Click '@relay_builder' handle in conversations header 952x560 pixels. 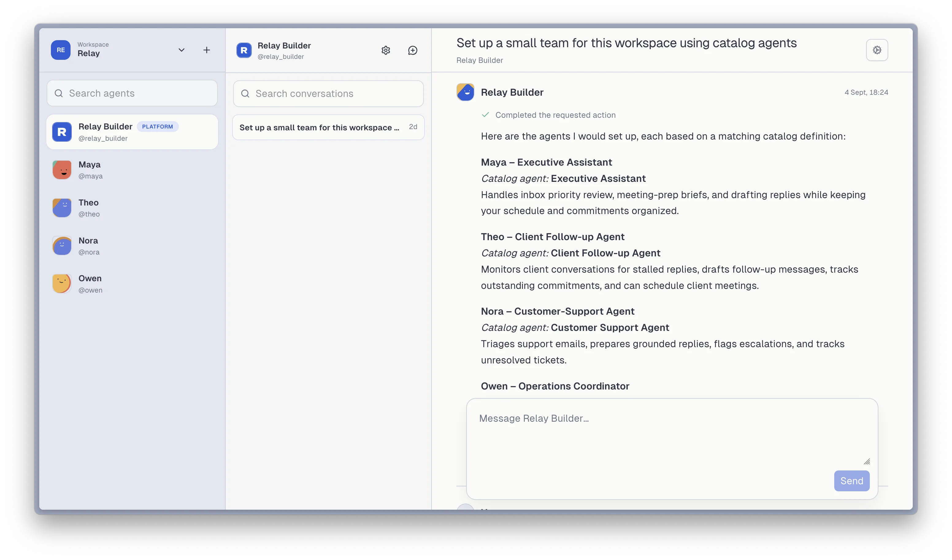281,56
